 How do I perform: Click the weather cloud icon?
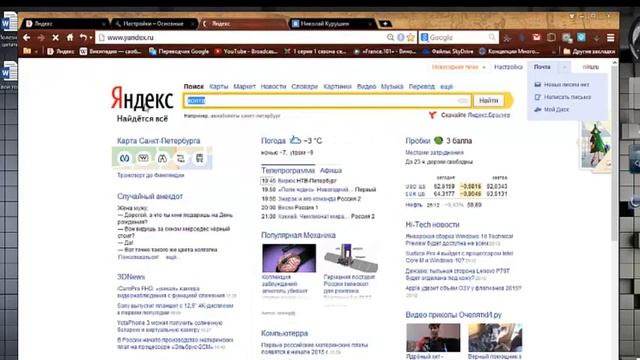point(295,140)
